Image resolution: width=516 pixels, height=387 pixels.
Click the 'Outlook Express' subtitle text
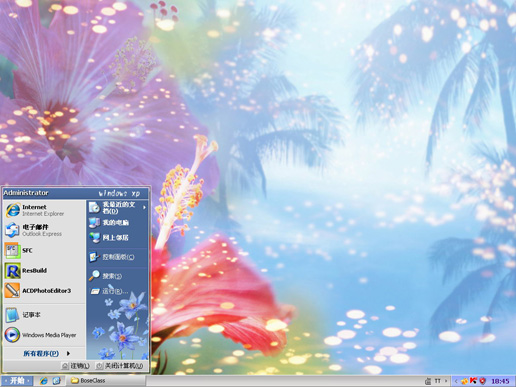[42, 234]
